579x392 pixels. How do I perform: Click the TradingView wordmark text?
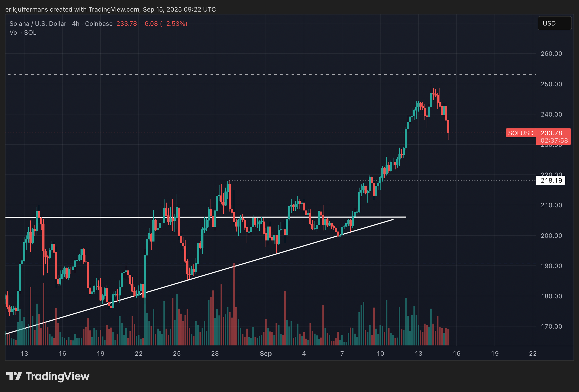(57, 376)
